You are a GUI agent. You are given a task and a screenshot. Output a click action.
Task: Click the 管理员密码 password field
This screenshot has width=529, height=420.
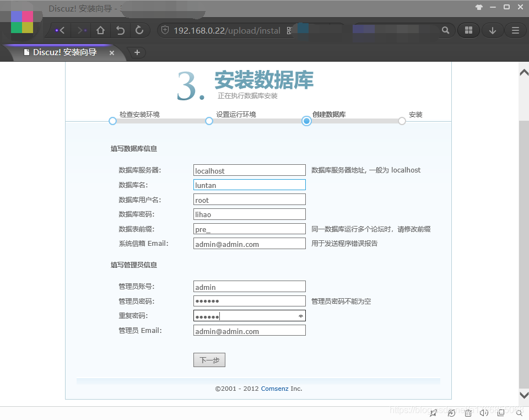point(250,301)
